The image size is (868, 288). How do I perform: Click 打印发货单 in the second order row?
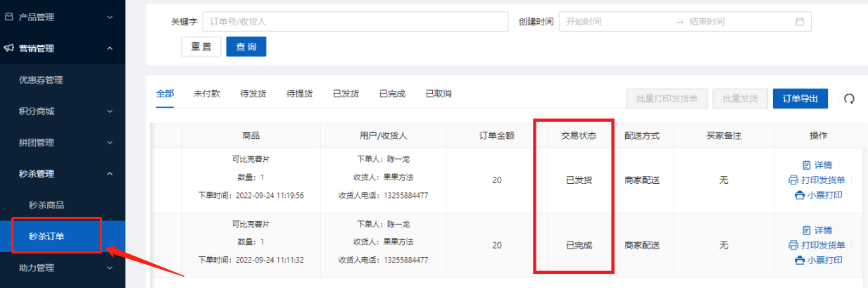click(817, 245)
